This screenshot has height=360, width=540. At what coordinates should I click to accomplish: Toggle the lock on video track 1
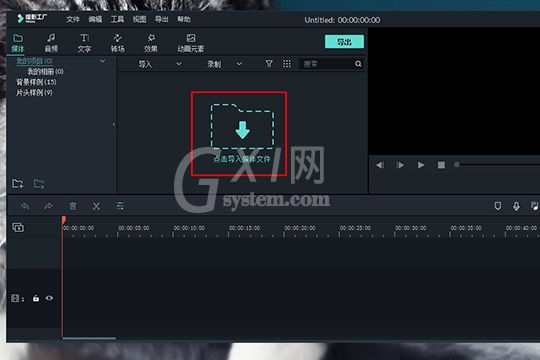tap(36, 298)
